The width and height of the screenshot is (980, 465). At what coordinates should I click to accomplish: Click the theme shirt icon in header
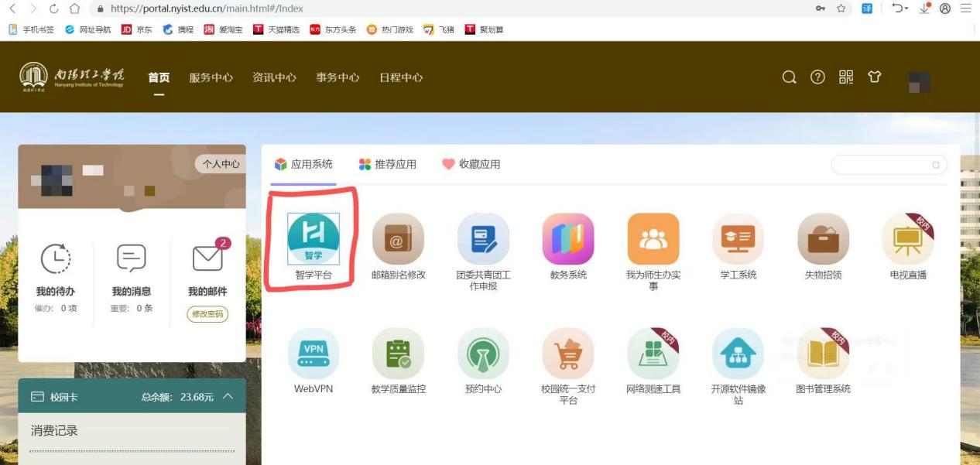(x=875, y=77)
